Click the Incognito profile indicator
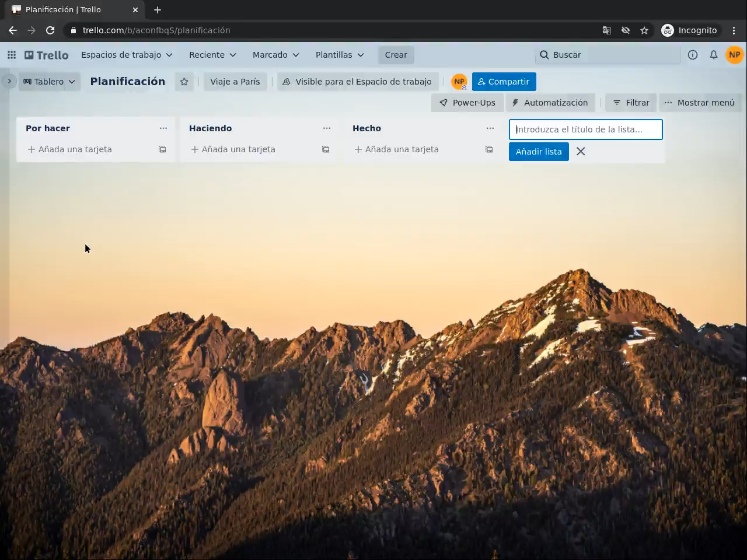The image size is (747, 560). coord(689,30)
